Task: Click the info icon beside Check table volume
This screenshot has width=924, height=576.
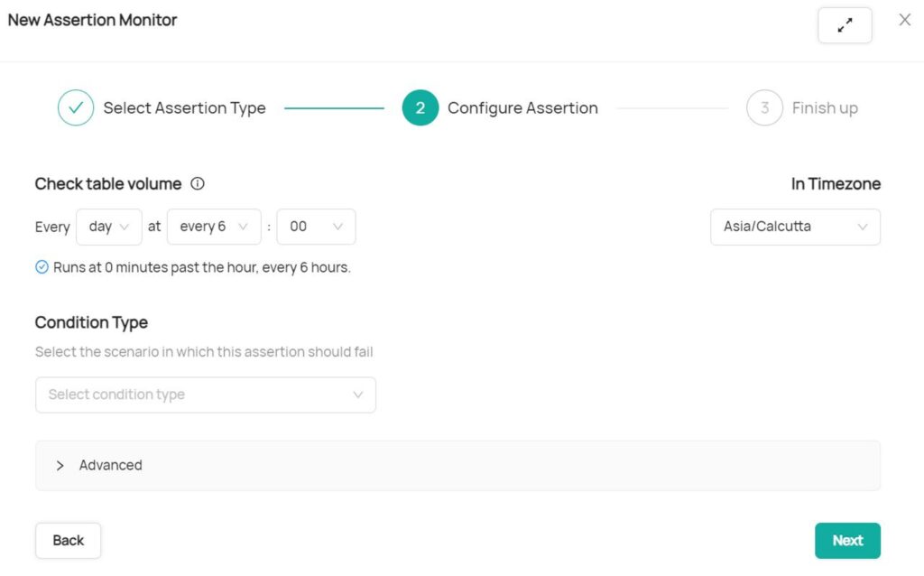Action: click(x=198, y=183)
